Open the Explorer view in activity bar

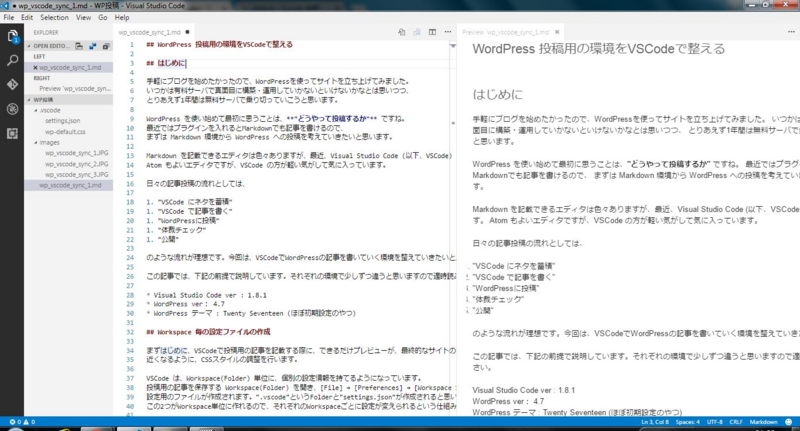point(12,36)
